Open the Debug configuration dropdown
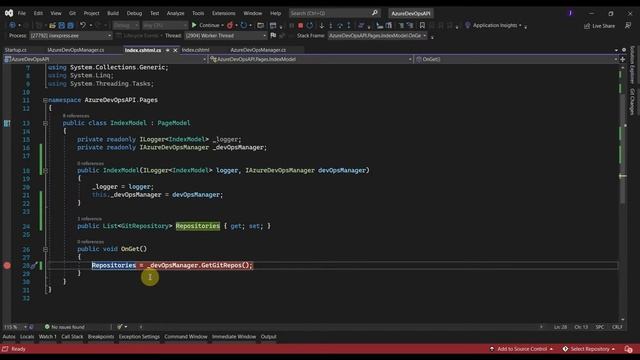The height and width of the screenshot is (360, 640). tap(126, 25)
